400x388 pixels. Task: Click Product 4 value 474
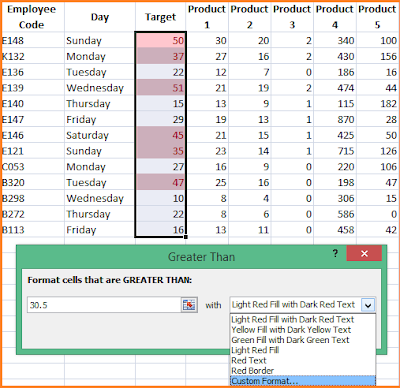335,88
